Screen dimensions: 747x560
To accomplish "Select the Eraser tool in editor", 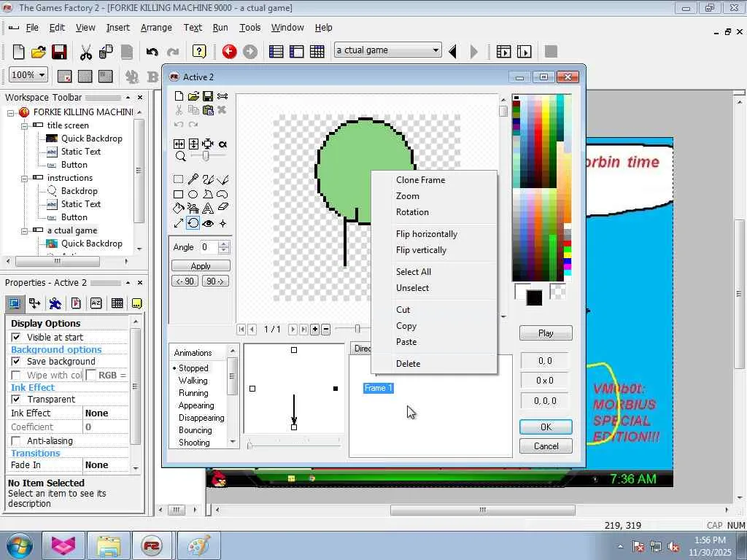I will click(x=222, y=208).
